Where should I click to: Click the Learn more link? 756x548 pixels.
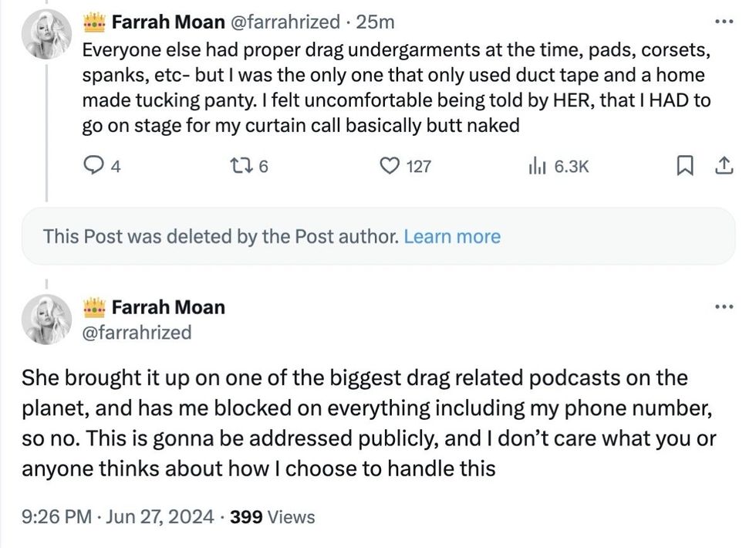click(453, 236)
